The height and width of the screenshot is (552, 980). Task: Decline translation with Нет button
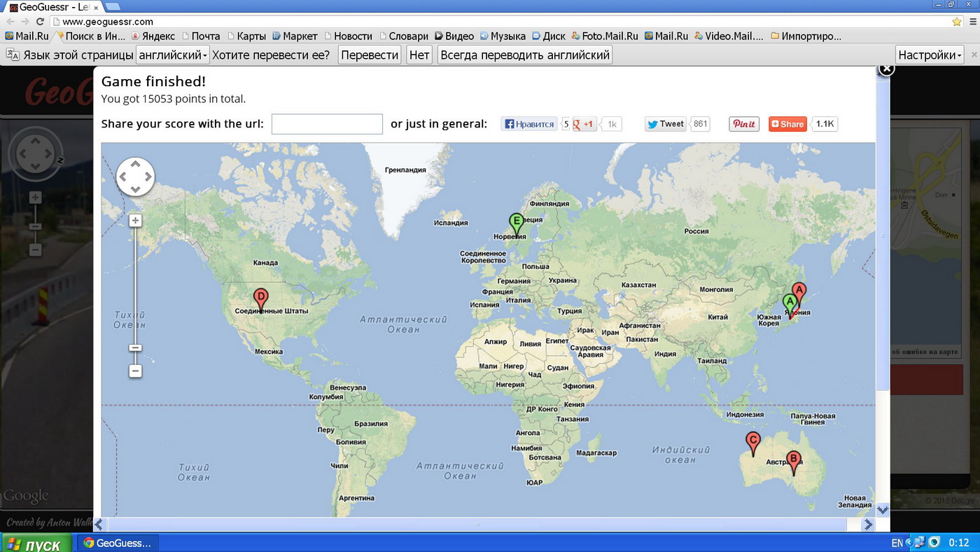click(x=419, y=55)
